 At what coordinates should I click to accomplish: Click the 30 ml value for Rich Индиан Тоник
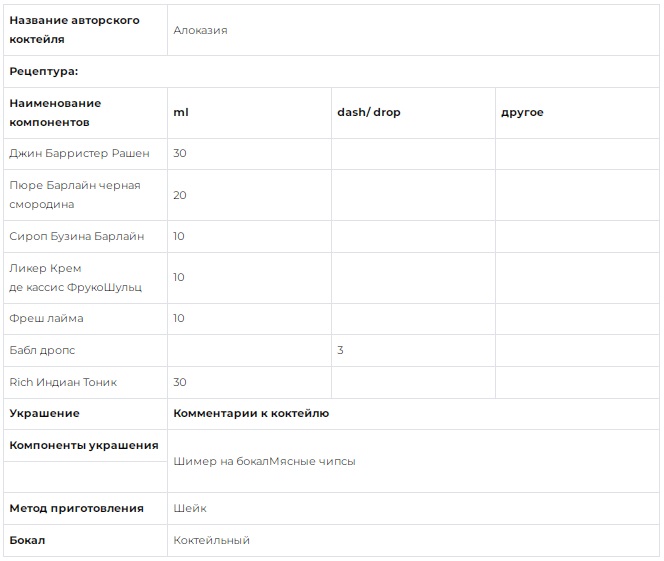coord(180,382)
